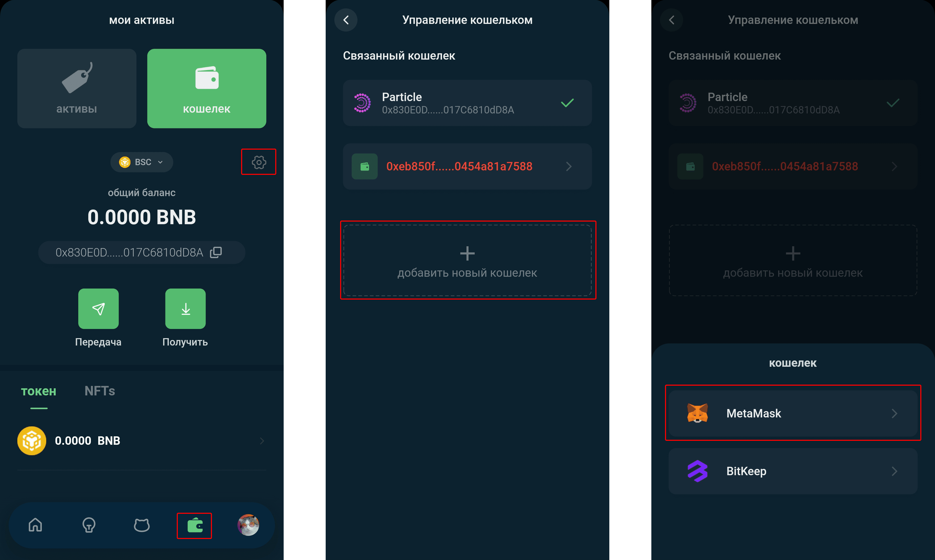This screenshot has width=935, height=560.
Task: Click green wallet icon beside 0xeb850f middle screen
Action: click(364, 166)
